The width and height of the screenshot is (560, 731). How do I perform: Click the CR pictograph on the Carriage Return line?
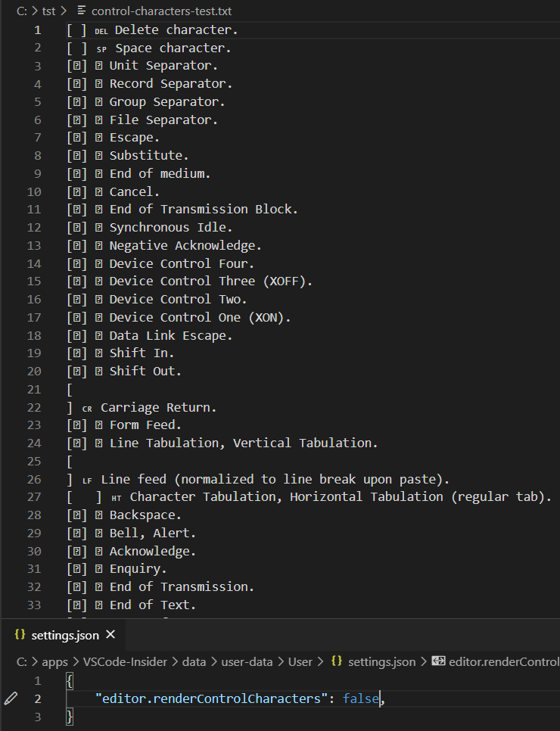point(87,407)
